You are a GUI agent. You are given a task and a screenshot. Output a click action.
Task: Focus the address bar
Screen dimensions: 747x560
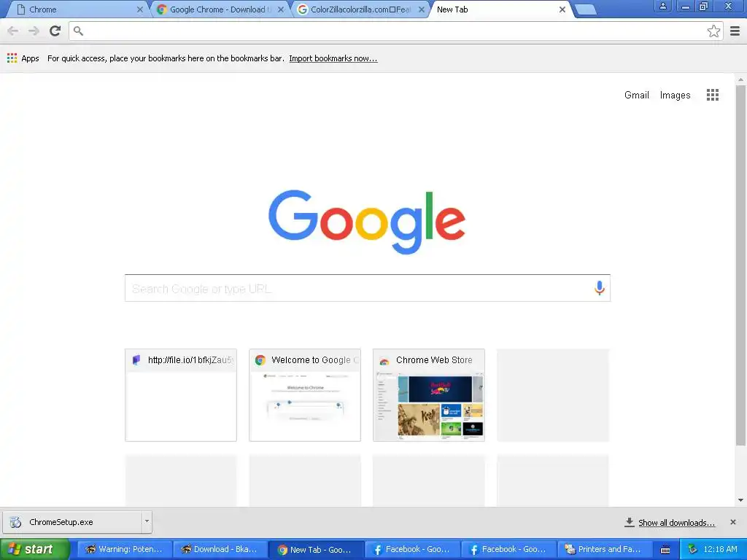tap(395, 31)
